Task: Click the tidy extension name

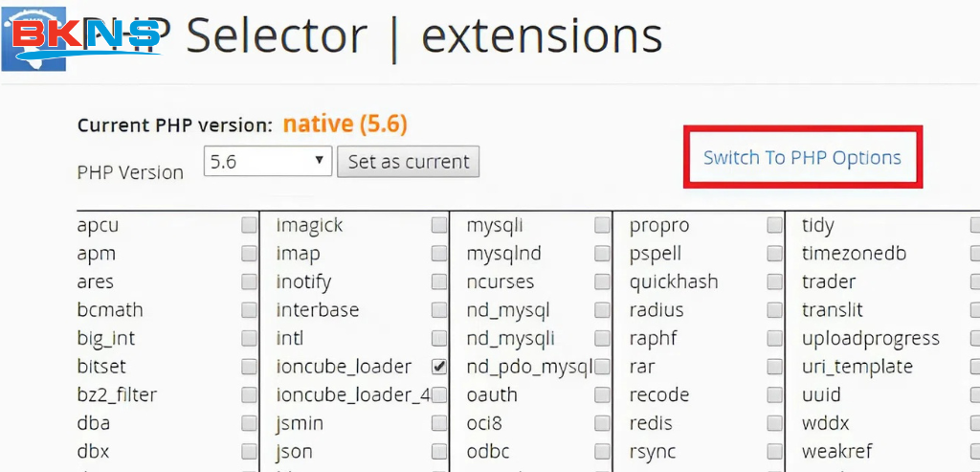Action: [x=817, y=226]
